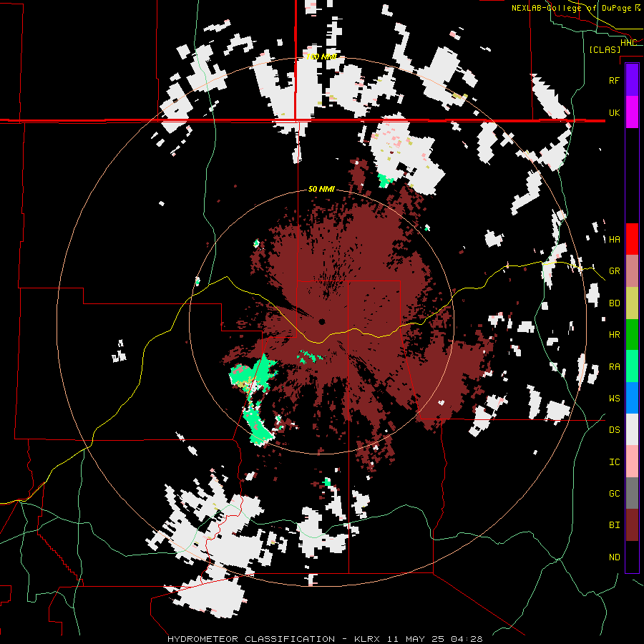Click the red HA legend swatch
This screenshot has height=644, width=644.
click(632, 239)
